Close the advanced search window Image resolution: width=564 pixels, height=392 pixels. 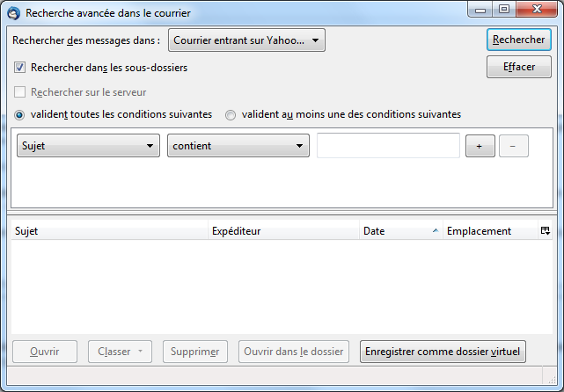coord(537,10)
